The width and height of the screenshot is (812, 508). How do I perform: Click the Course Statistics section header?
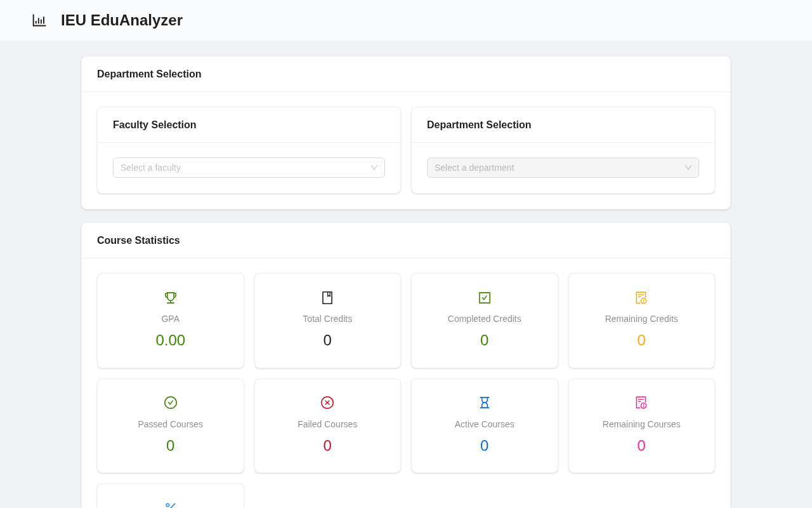tap(138, 241)
